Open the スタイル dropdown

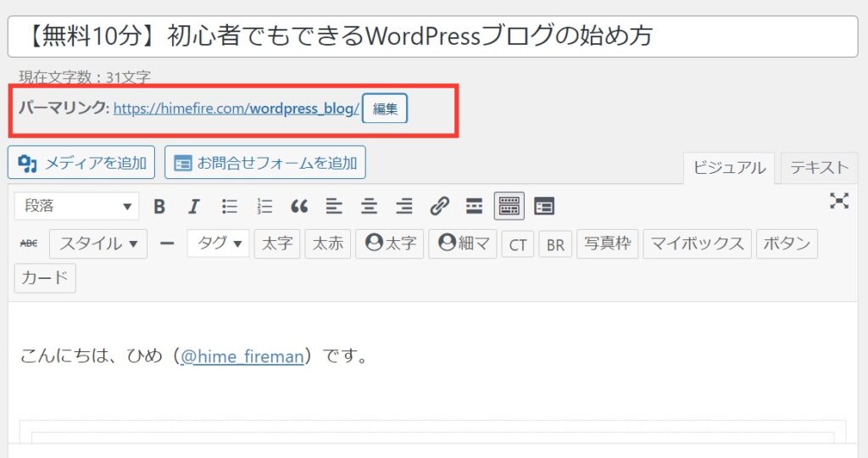click(98, 243)
